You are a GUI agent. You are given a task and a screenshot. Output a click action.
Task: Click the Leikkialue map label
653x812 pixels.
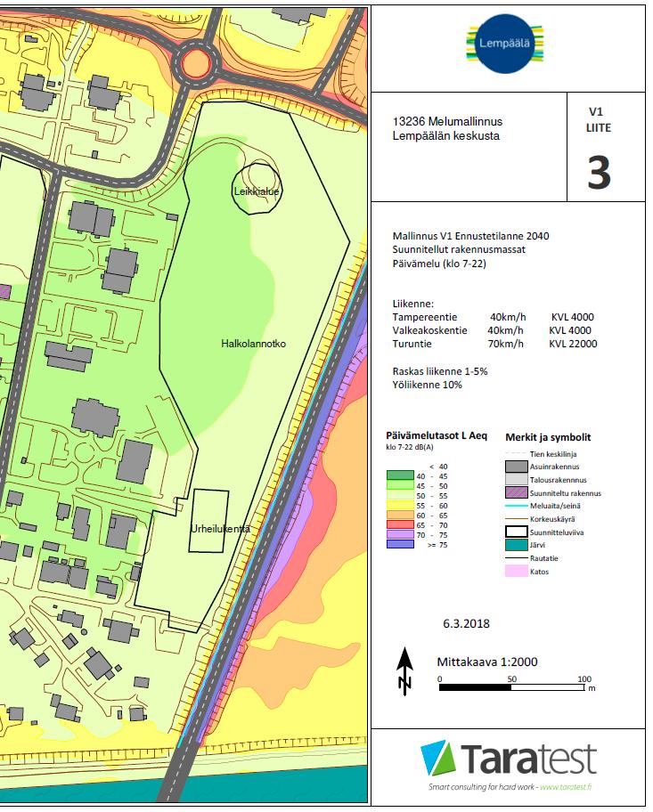pos(257,191)
